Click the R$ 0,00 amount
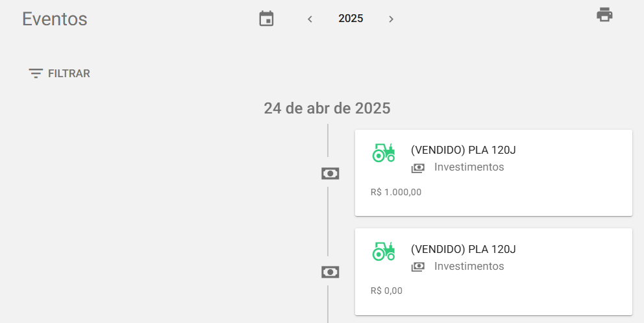The height and width of the screenshot is (323, 644). (x=386, y=291)
